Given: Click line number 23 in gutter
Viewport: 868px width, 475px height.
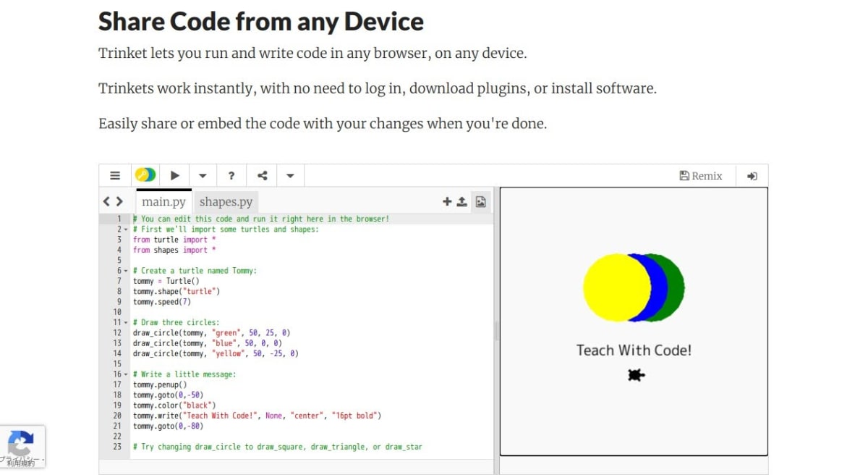Looking at the screenshot, I should [x=117, y=447].
